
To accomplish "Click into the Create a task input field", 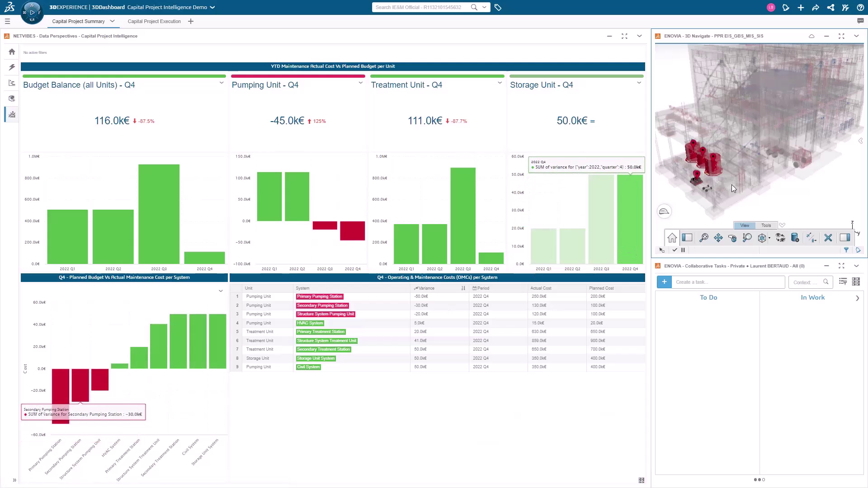I will click(x=728, y=282).
